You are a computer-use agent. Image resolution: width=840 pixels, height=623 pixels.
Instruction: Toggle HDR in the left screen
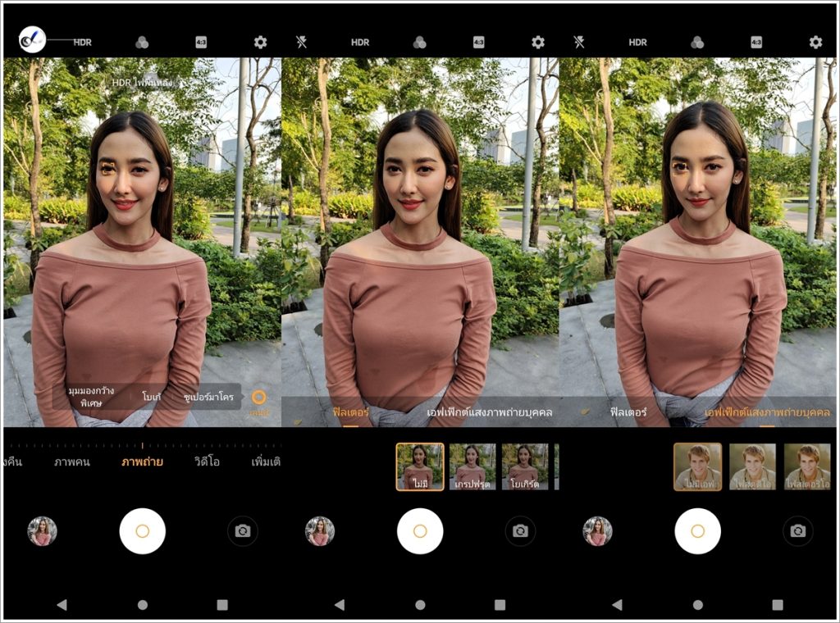pos(83,43)
